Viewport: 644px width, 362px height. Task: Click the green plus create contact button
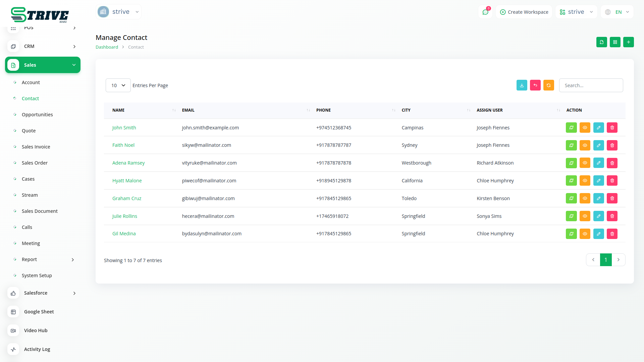[628, 42]
